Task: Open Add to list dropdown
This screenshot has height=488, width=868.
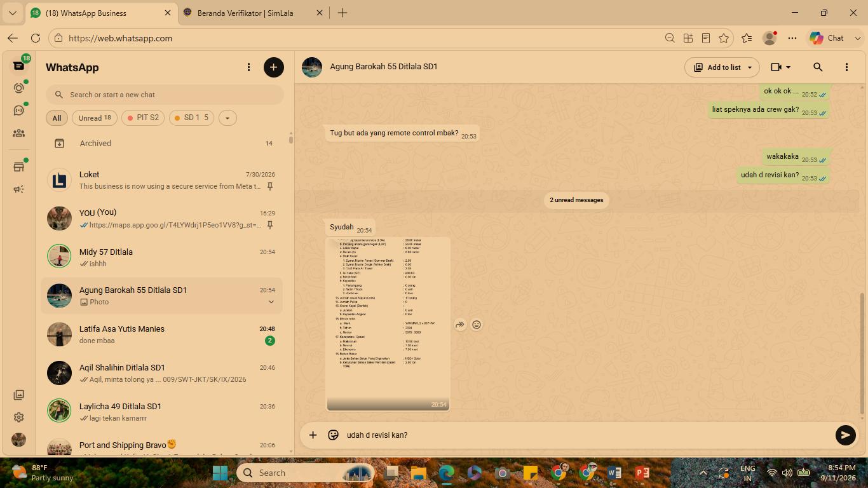Action: pyautogui.click(x=722, y=67)
